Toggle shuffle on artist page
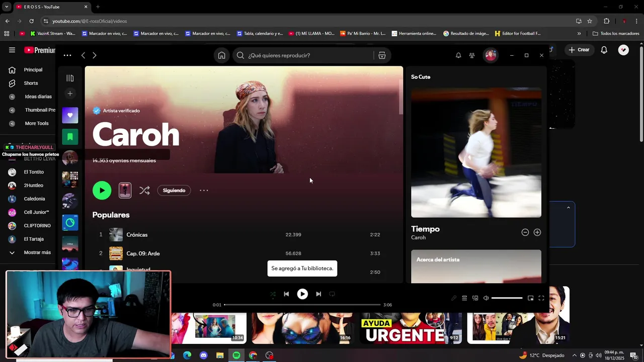The image size is (644, 362). click(x=144, y=191)
